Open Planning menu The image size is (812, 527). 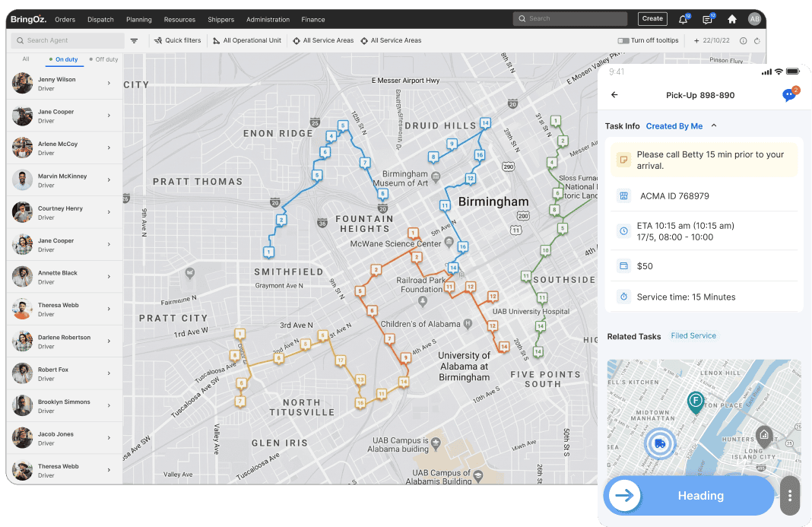click(139, 20)
